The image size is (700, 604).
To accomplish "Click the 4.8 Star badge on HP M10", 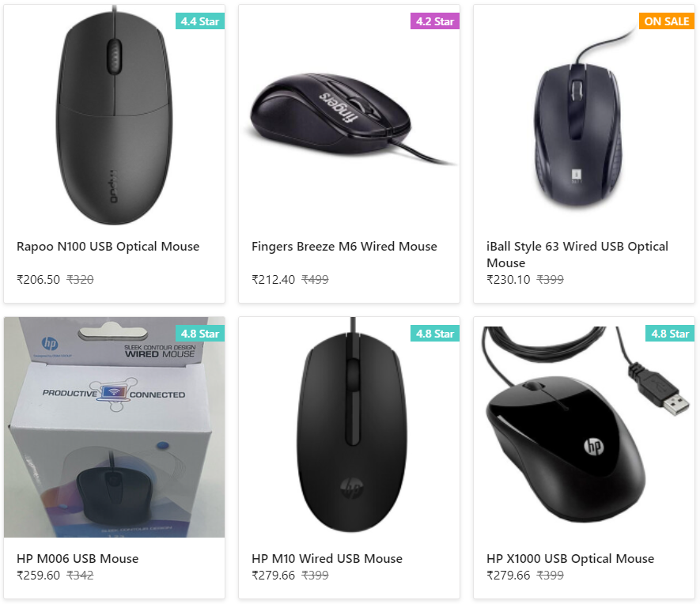I will [434, 334].
